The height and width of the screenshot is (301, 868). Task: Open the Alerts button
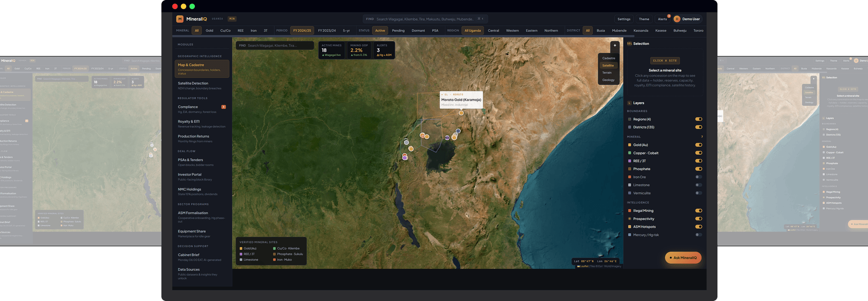[662, 19]
